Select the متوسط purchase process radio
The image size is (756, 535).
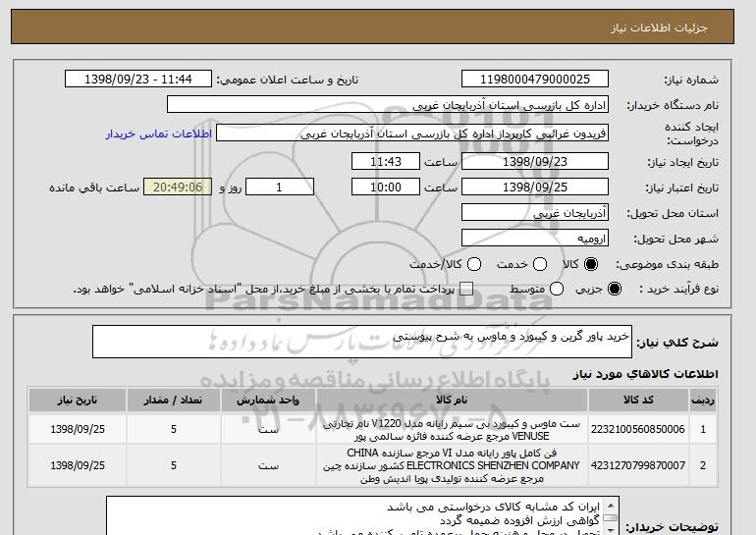point(557,289)
